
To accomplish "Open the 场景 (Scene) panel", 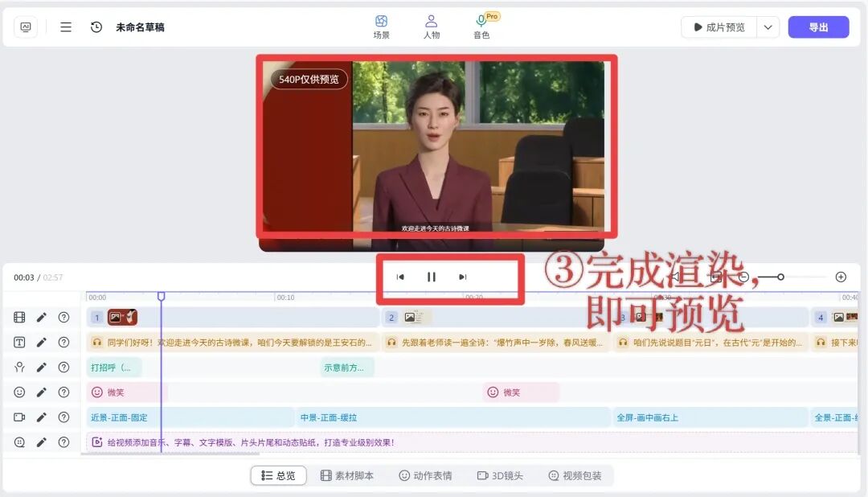I will click(381, 26).
